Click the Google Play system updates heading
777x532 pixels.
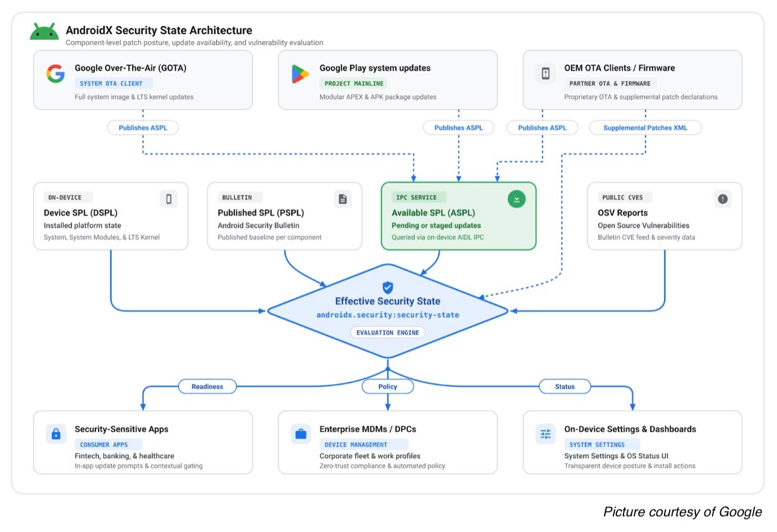coord(375,68)
